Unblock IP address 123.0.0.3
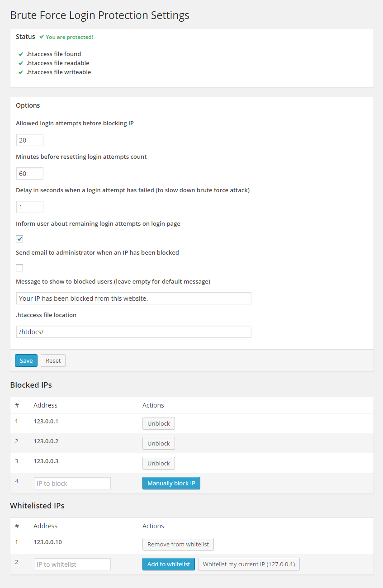This screenshot has width=383, height=588. tap(158, 464)
